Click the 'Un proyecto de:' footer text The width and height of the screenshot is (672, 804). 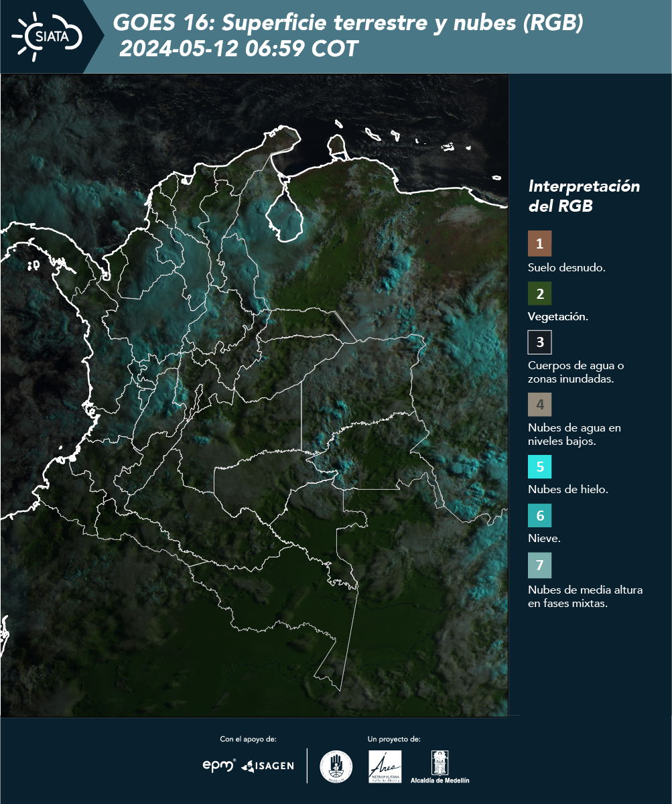point(394,739)
